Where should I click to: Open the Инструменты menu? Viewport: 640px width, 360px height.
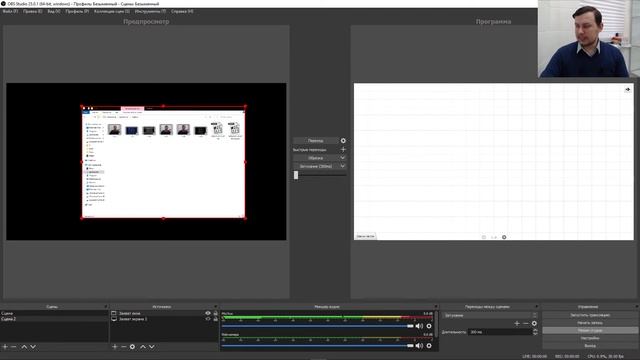point(150,11)
